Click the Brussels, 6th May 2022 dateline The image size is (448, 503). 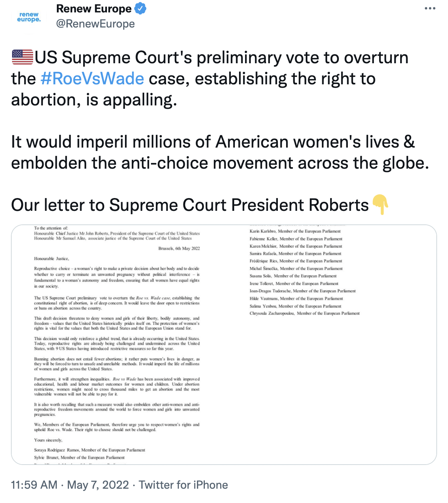[x=179, y=248]
